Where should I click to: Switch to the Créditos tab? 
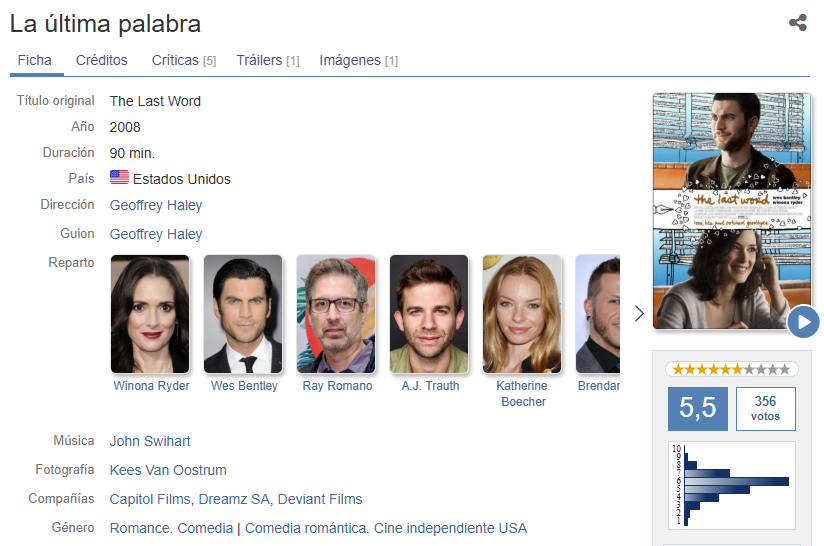click(x=101, y=60)
